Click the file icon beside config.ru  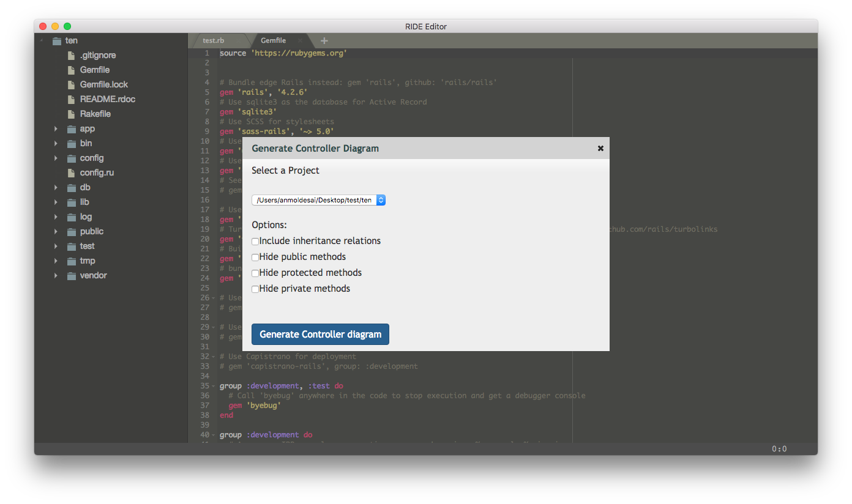coord(71,172)
